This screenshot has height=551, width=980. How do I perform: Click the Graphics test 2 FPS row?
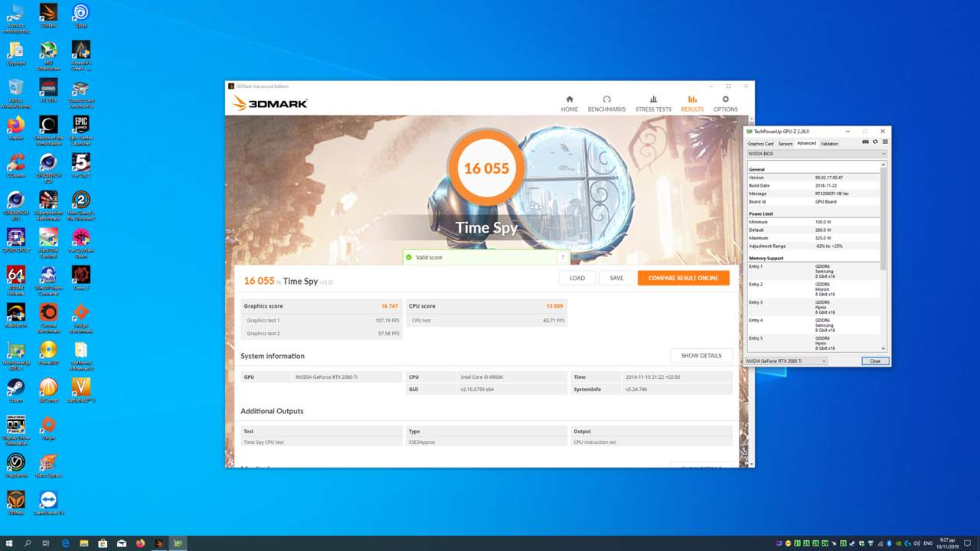322,334
